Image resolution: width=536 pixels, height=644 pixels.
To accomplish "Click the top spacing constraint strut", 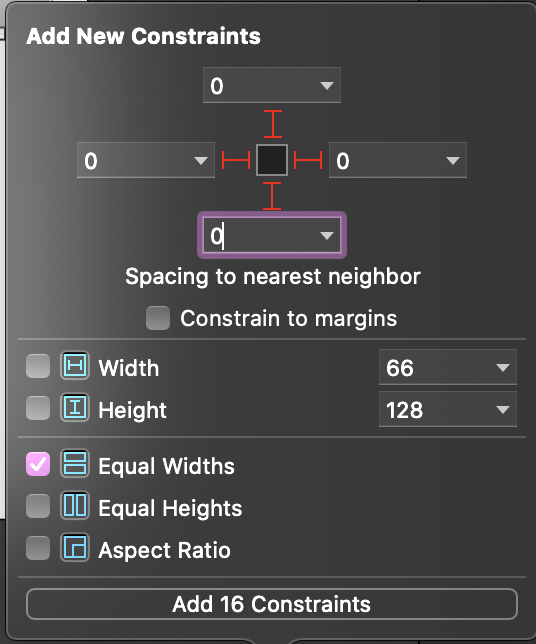I will coord(273,124).
